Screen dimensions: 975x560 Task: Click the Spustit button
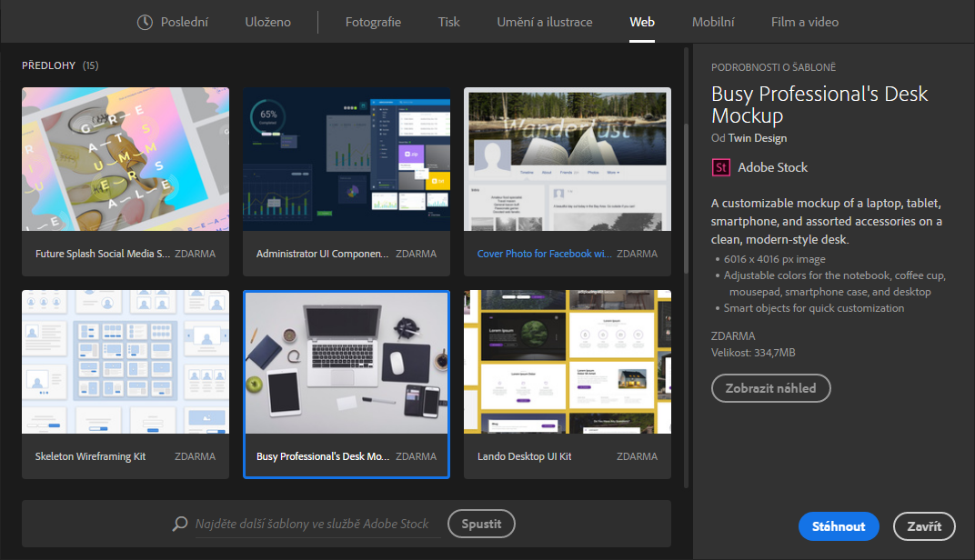pos(481,524)
